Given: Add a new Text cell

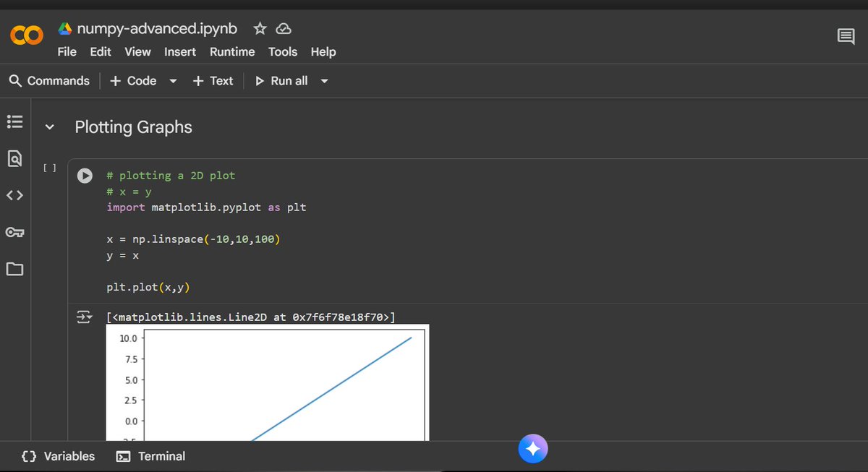Looking at the screenshot, I should coord(213,81).
